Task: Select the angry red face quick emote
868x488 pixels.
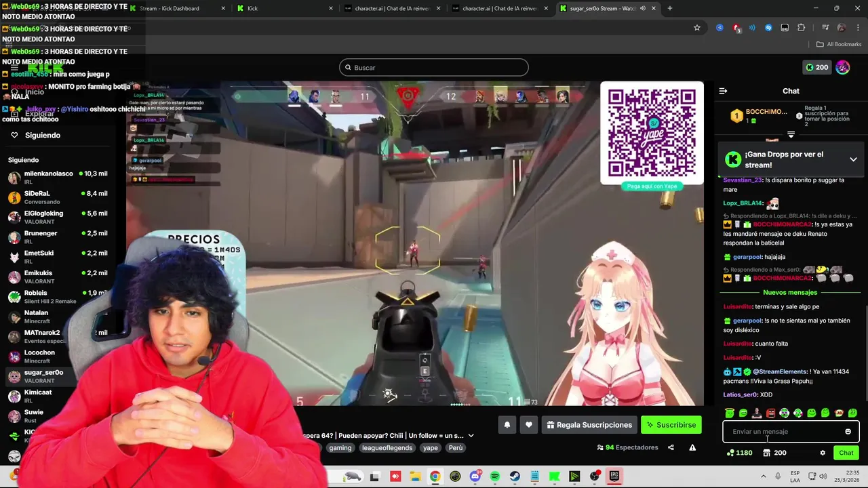Action: point(770,413)
